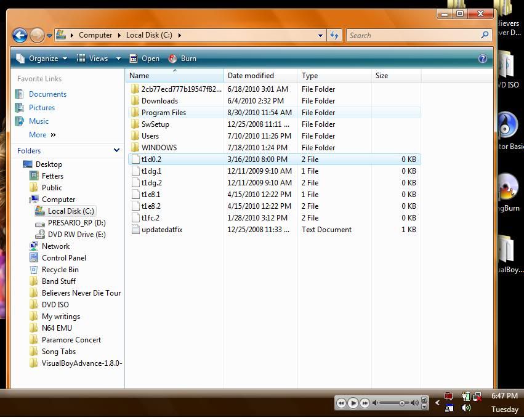Expand the arrow after Computer breadcrumb
Viewport: 524px width, 420px height.
pyautogui.click(x=119, y=35)
